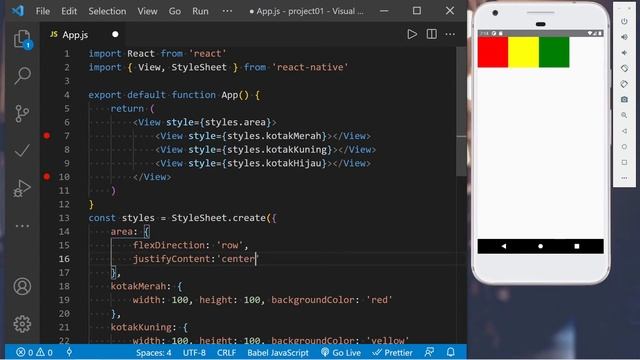This screenshot has height=360, width=640.
Task: Place cursor on 'justifyContent' in line 16
Action: coord(171,259)
